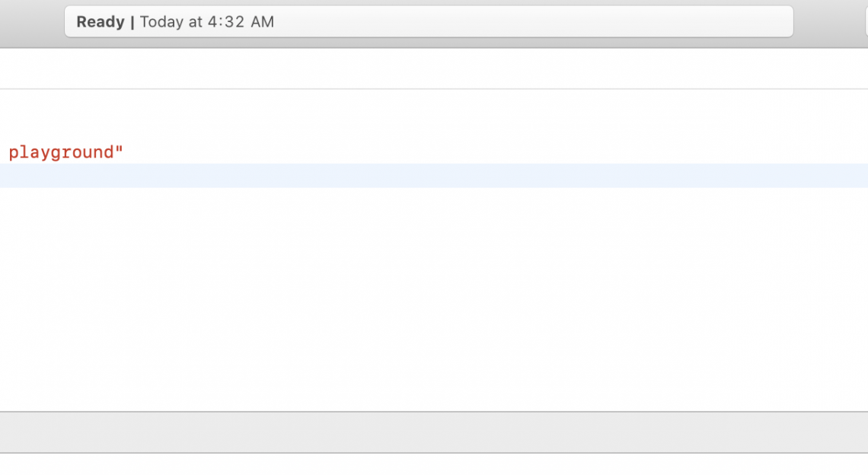
Task: Click the blue highlighted current line
Action: click(434, 176)
